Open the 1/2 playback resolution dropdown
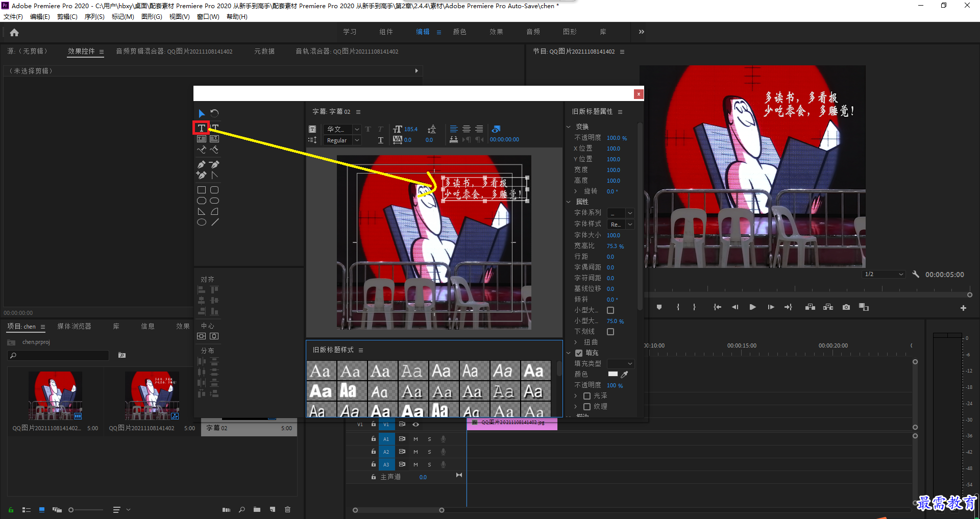Viewport: 980px width, 519px height. (x=884, y=274)
